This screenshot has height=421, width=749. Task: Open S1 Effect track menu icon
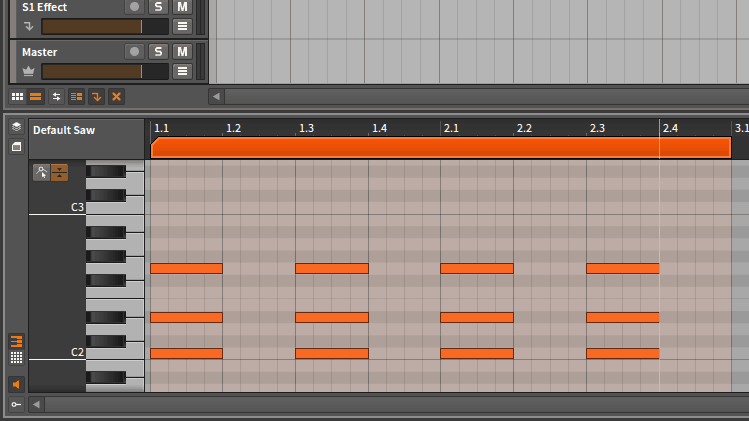(x=182, y=27)
